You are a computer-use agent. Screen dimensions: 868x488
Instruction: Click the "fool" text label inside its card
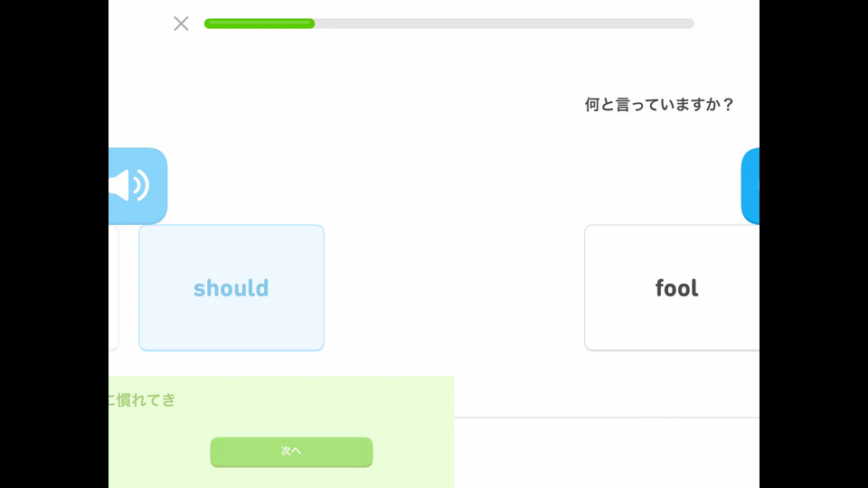point(676,288)
